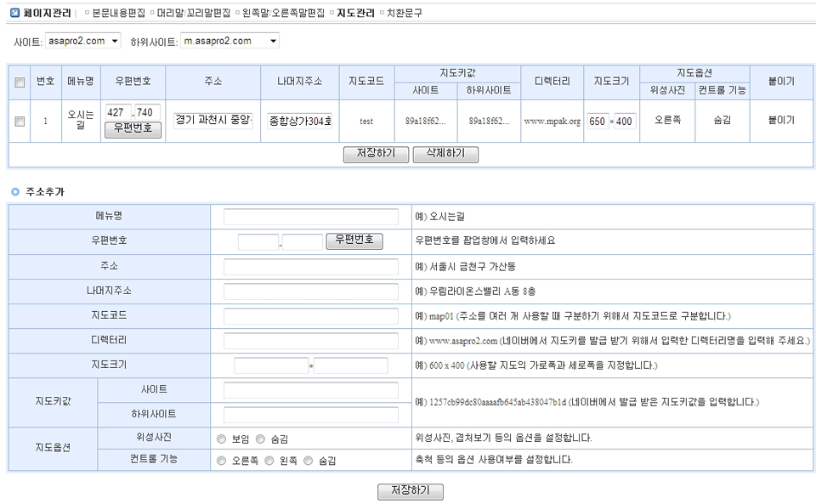Viewport: 816px width, 504px height.
Task: Select 보임 radio for 위성사진
Action: coord(221,439)
